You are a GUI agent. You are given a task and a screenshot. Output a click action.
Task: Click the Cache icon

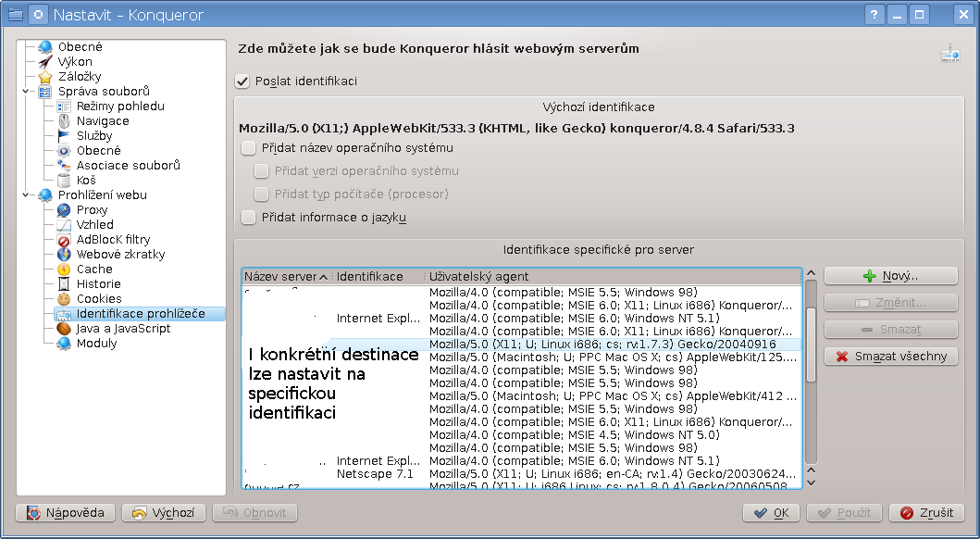click(64, 269)
